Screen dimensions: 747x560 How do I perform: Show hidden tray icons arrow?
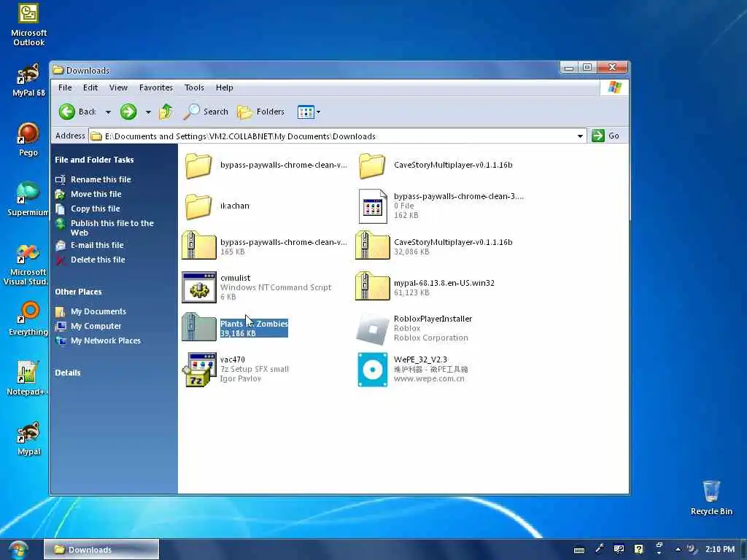678,550
